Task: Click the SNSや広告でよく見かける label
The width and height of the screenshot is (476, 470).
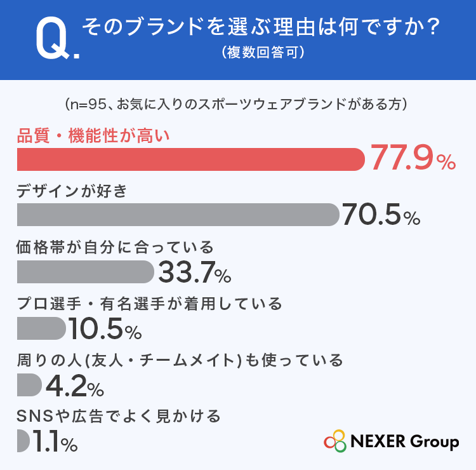Action: coord(119,416)
